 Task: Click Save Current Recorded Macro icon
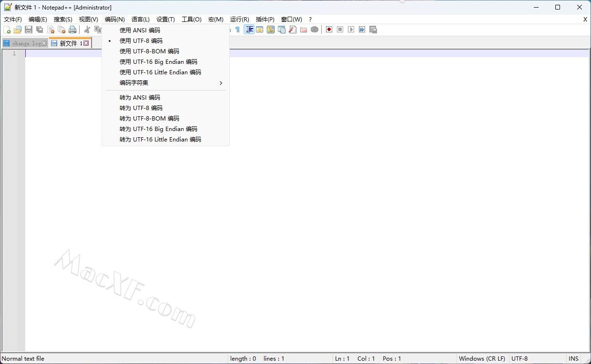(373, 30)
